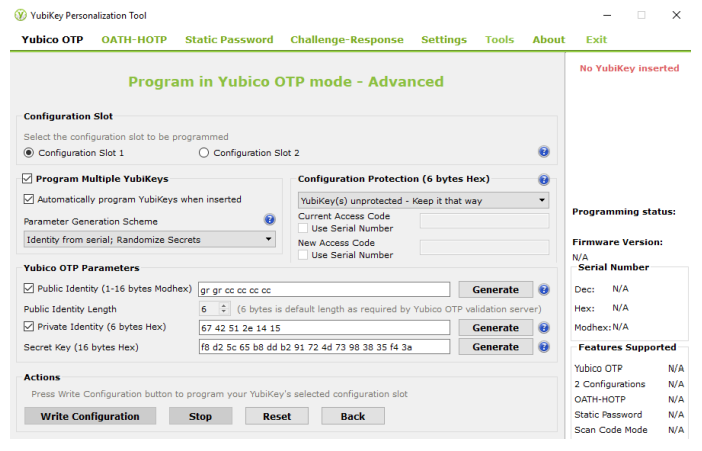Click Write Configuration button
This screenshot has height=451, width=702.
click(x=90, y=416)
